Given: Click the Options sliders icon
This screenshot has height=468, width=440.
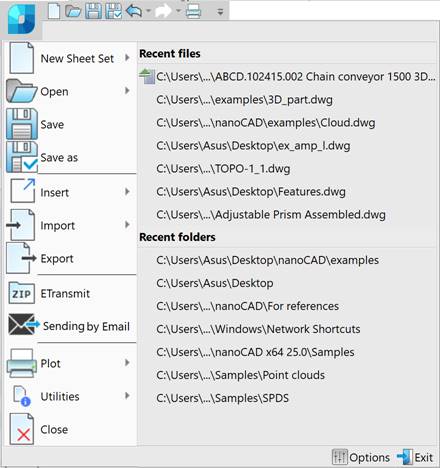Looking at the screenshot, I should 340,457.
